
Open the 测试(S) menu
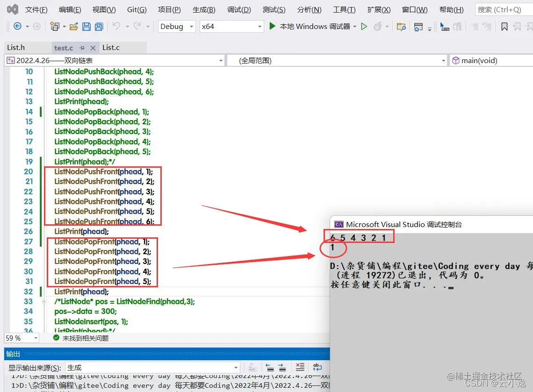click(274, 9)
